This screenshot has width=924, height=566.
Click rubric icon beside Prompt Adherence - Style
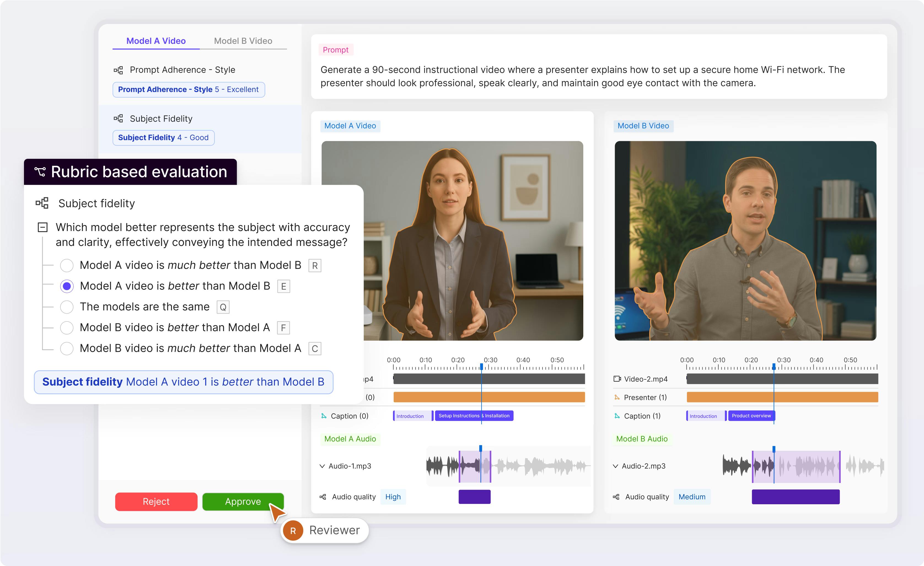119,70
